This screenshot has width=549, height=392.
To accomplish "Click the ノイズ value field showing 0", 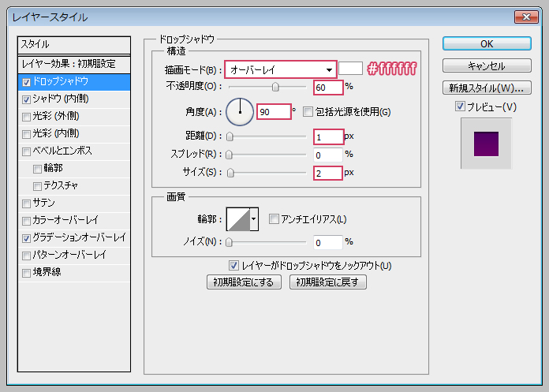I will (327, 243).
